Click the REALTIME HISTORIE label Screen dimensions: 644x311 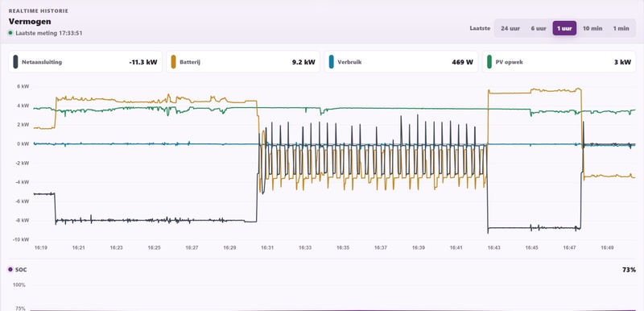(x=38, y=11)
